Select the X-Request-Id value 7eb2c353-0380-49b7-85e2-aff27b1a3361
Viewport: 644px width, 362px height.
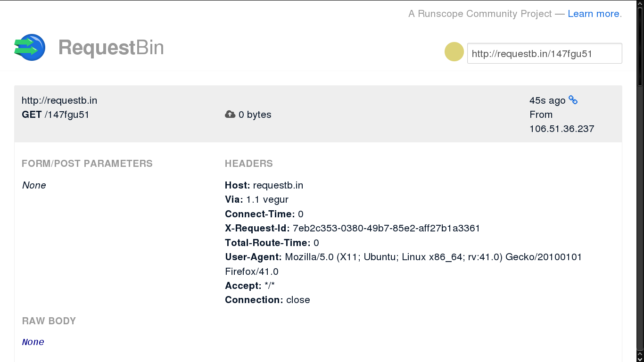tap(386, 228)
